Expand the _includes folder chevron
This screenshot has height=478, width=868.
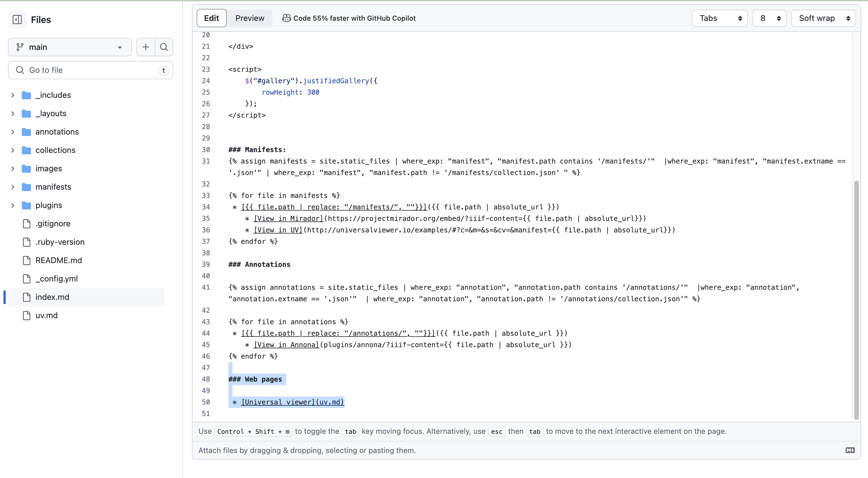[x=12, y=95]
